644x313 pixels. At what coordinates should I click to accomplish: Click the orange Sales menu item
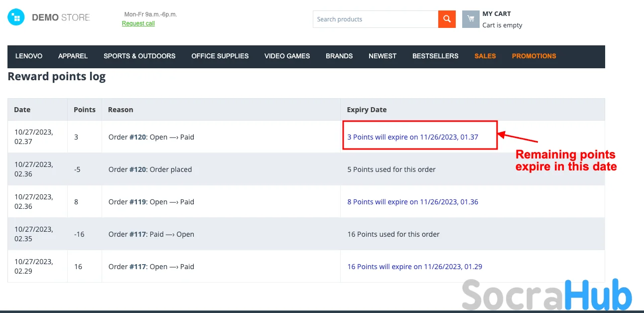485,56
